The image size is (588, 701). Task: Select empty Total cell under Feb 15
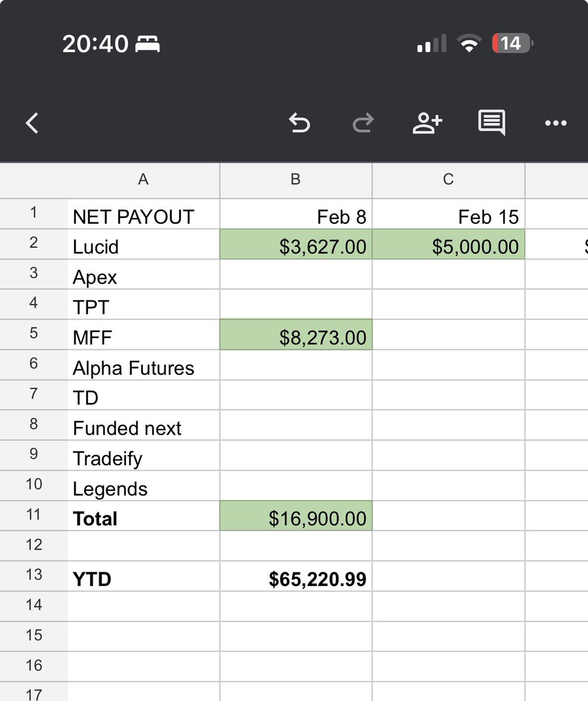(448, 516)
